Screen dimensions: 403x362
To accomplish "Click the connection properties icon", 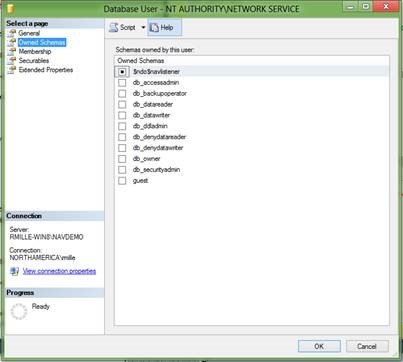I will tap(14, 271).
